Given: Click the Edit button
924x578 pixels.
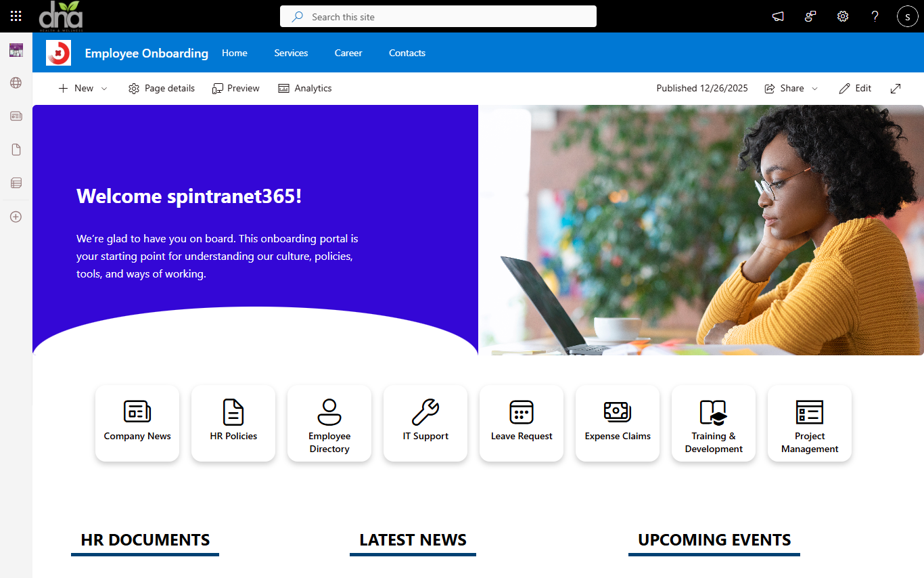Looking at the screenshot, I should tap(855, 88).
